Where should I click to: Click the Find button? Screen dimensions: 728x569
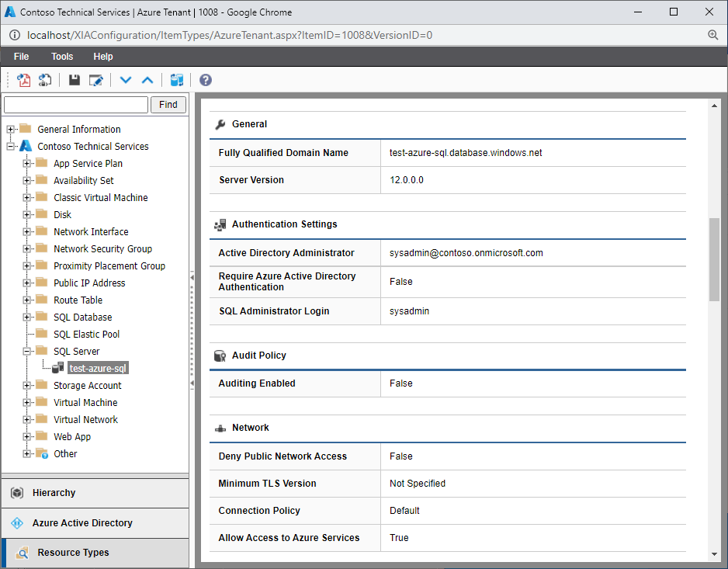pos(168,105)
